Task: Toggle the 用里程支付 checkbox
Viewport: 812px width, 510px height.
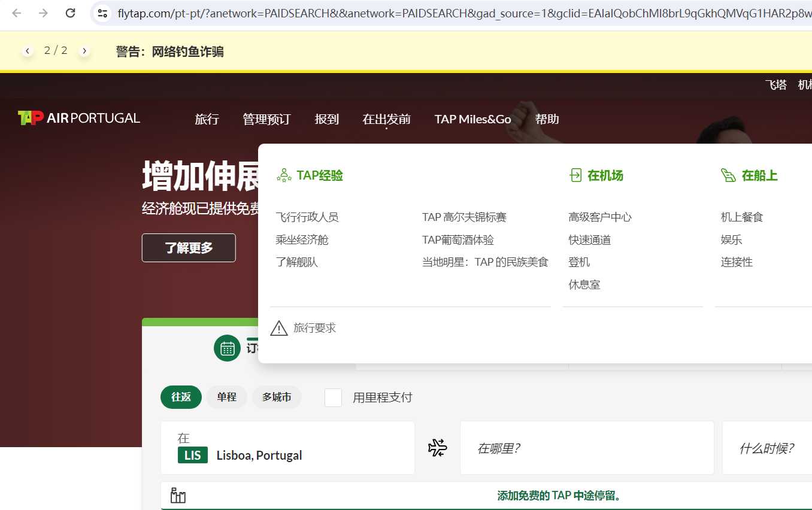Action: click(x=333, y=397)
